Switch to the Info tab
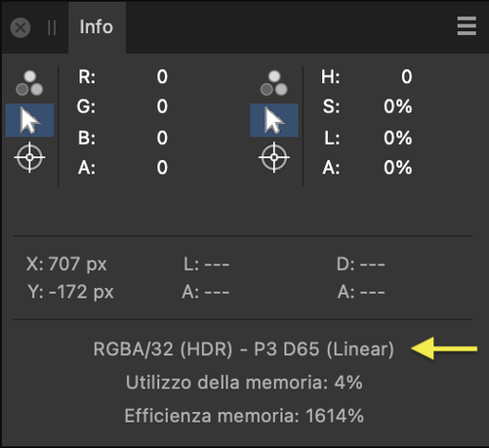This screenshot has width=489, height=448. (97, 27)
